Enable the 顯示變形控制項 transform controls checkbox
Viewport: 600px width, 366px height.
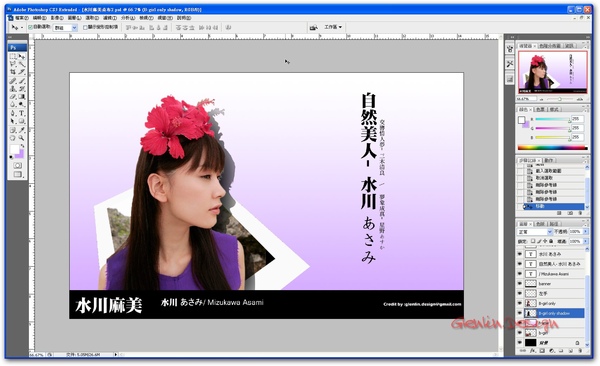(85, 28)
